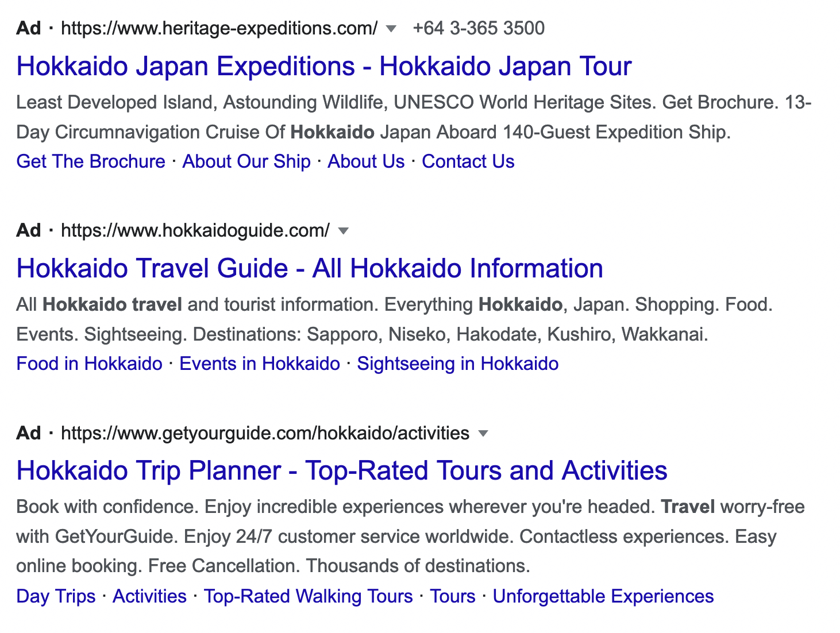Open Unforgettable Experiences sitelink
The image size is (840, 633).
click(603, 596)
